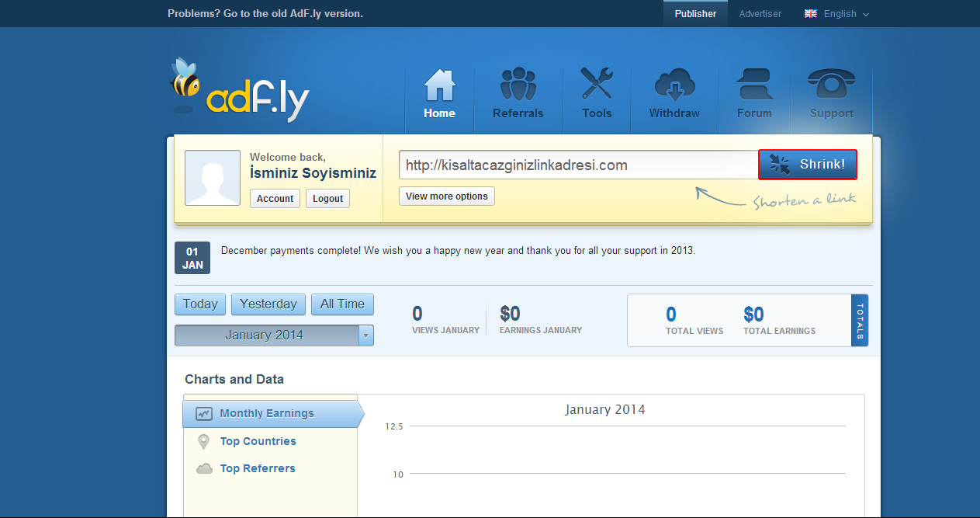Click the Top Countries pin icon
The height and width of the screenshot is (518, 980).
[x=204, y=442]
